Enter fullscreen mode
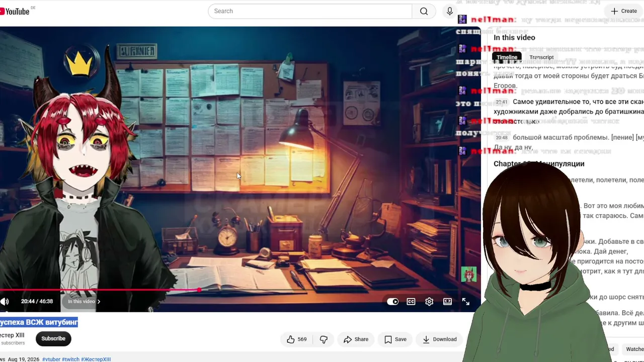 (466, 302)
